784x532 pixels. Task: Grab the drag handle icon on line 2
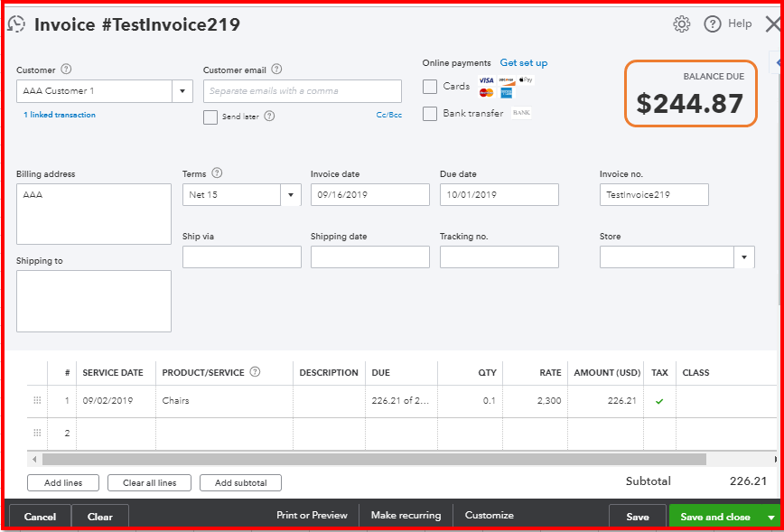pos(37,433)
